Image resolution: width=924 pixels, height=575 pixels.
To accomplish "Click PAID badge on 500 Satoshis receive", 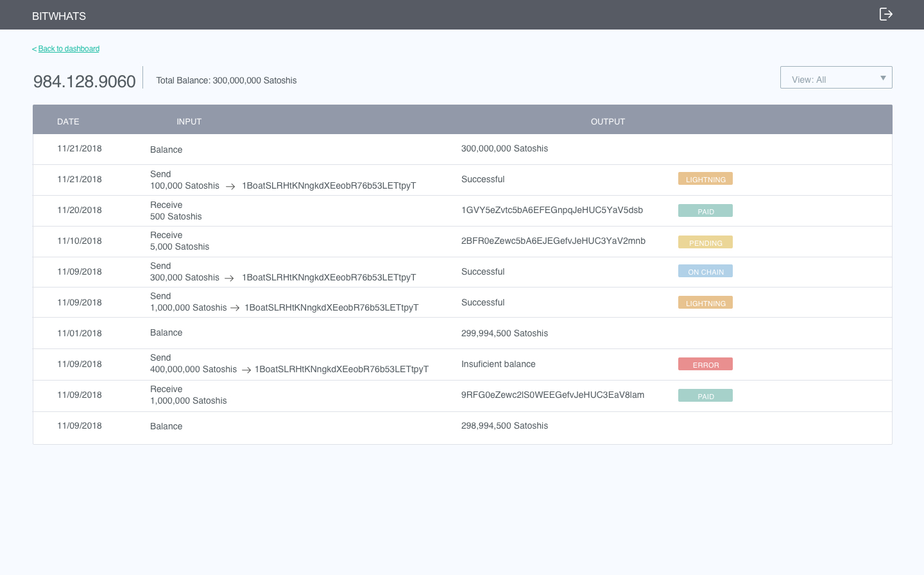I will point(705,210).
